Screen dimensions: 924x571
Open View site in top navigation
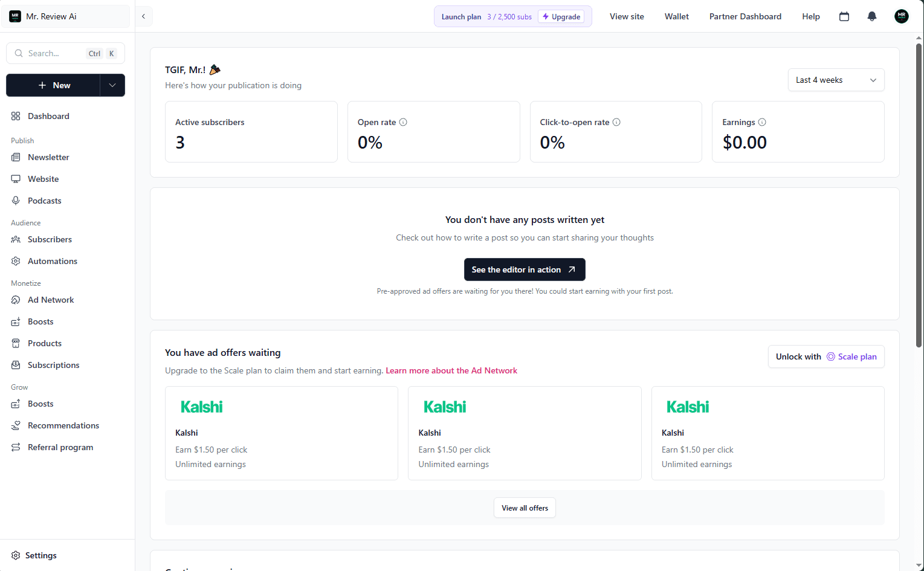(x=627, y=16)
